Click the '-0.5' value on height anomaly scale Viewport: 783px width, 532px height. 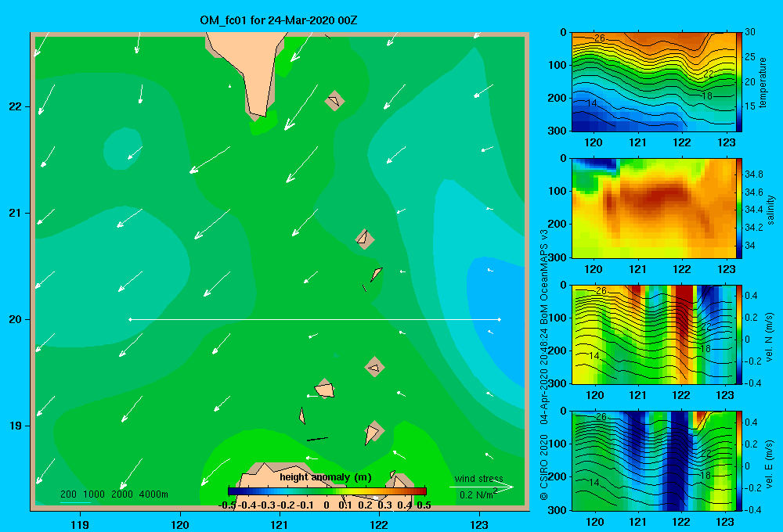pos(227,505)
